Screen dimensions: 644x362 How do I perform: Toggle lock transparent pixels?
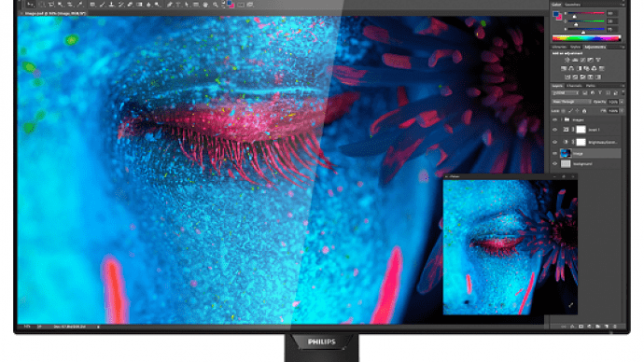click(563, 111)
